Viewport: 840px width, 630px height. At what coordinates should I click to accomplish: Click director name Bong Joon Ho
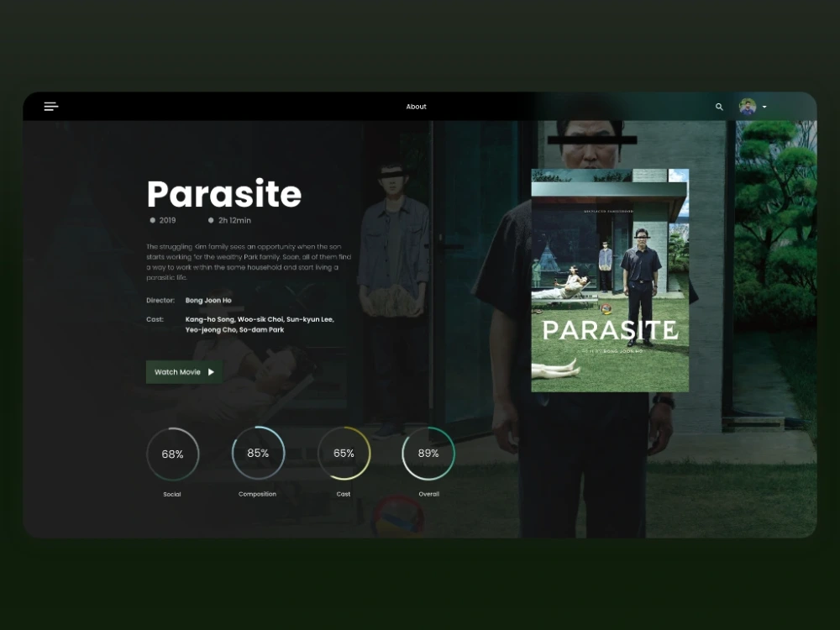(208, 301)
